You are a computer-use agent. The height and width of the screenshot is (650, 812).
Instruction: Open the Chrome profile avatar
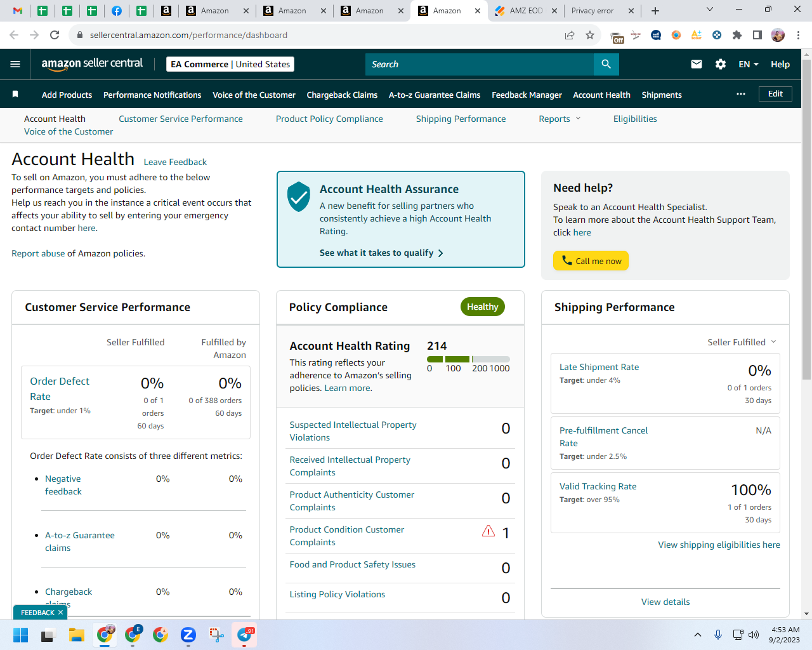778,35
